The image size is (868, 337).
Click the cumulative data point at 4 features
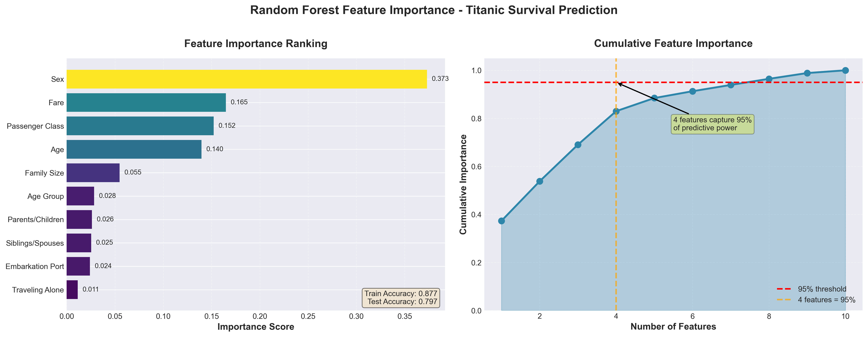616,111
